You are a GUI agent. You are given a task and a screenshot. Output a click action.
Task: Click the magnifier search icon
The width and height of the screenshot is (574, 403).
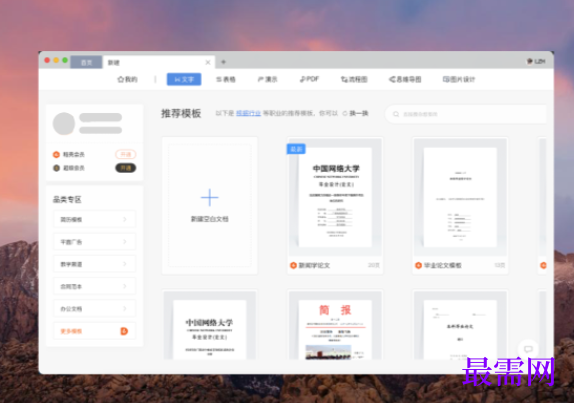[x=396, y=114]
